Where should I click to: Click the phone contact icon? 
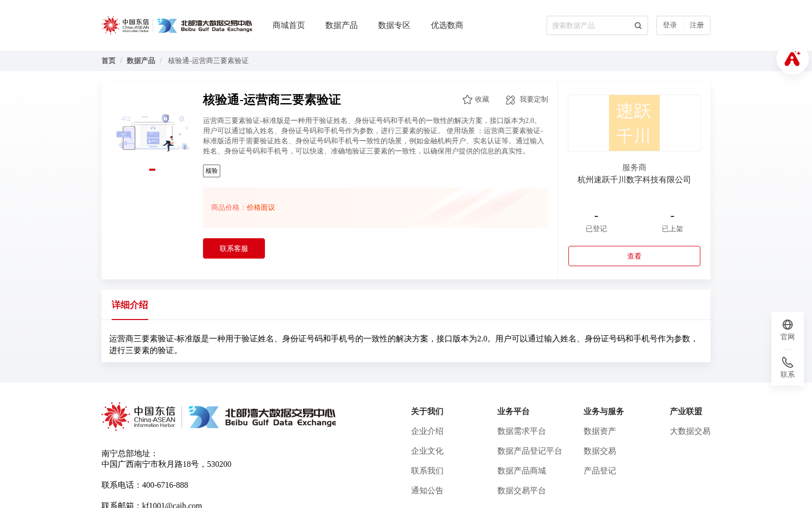[x=788, y=362]
